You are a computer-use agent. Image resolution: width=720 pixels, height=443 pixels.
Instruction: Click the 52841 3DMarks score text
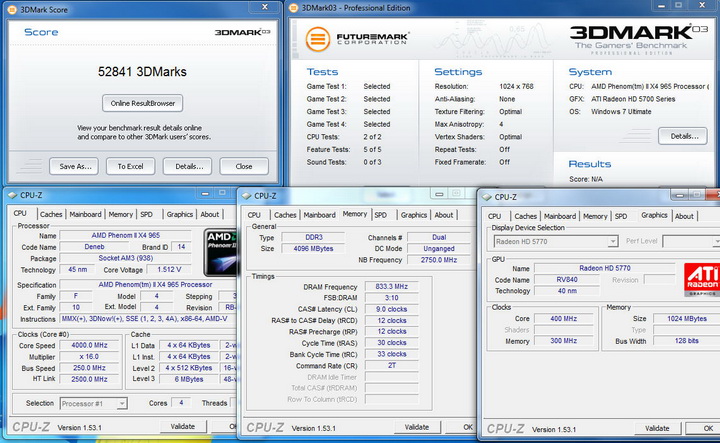tap(142, 72)
